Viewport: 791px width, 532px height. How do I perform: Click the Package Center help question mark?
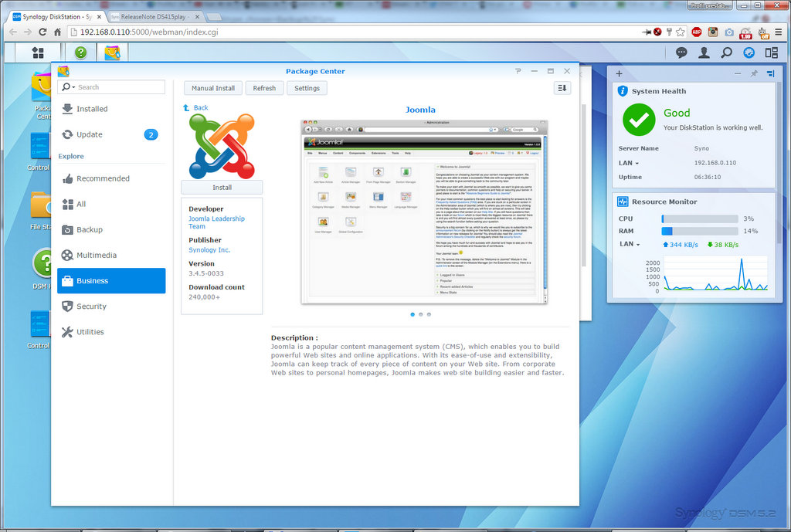pyautogui.click(x=518, y=71)
